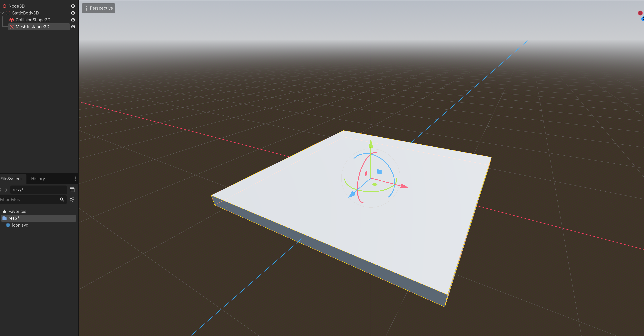Open FileSystem dock options menu
The height and width of the screenshot is (336, 644).
(75, 179)
